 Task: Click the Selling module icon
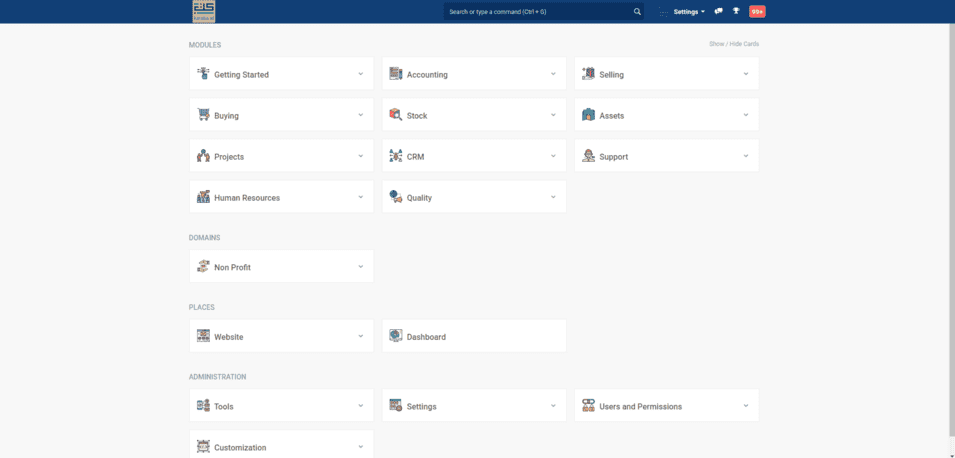pyautogui.click(x=588, y=74)
